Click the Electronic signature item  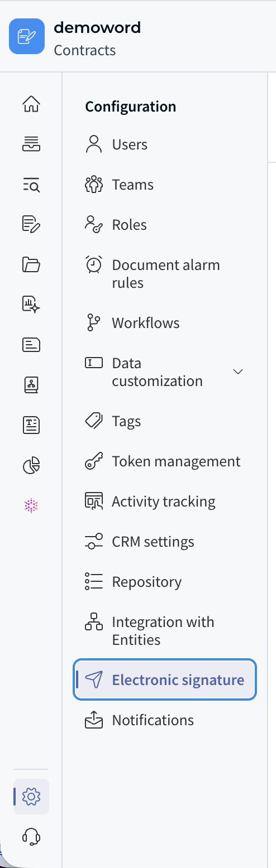[165, 680]
